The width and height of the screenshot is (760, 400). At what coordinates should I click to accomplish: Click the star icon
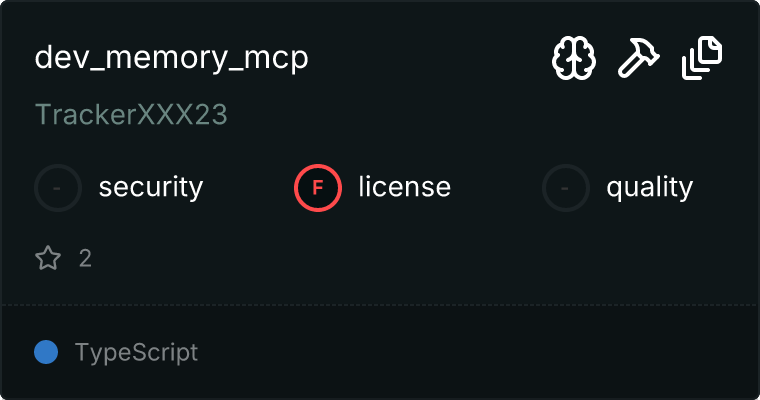(x=48, y=257)
